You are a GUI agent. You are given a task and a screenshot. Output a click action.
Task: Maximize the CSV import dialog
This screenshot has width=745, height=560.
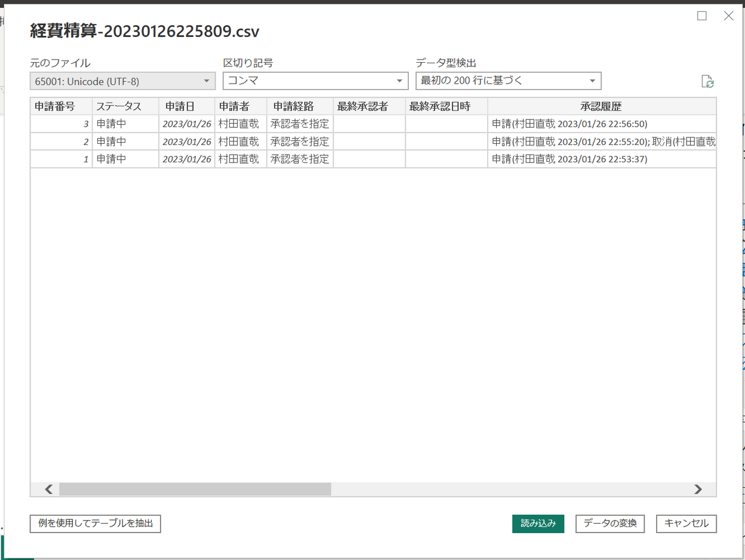[x=702, y=16]
